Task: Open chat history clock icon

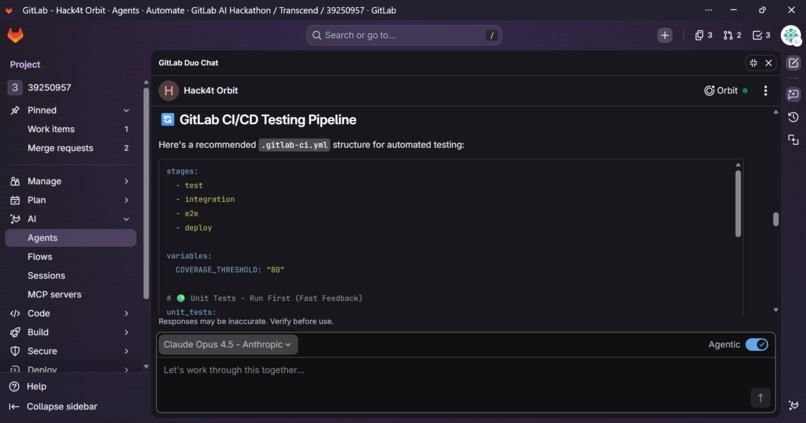Action: pos(793,117)
